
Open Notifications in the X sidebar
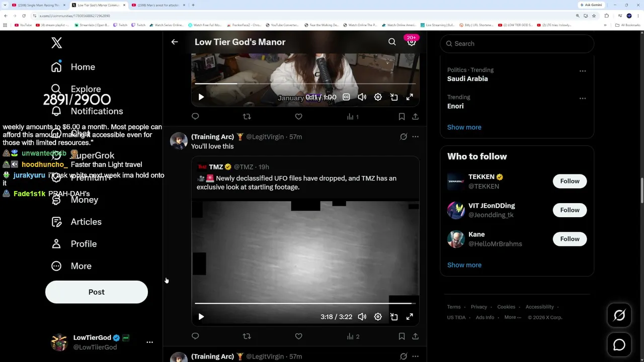(x=87, y=111)
